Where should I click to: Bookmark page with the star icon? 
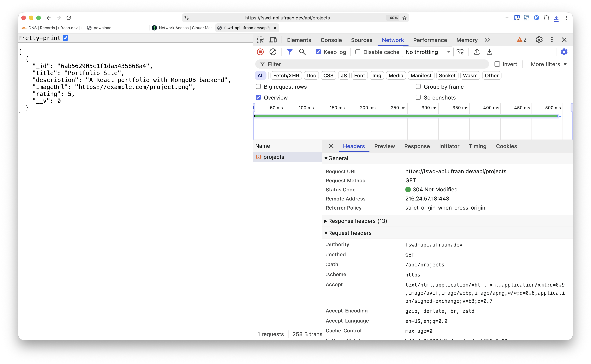click(x=404, y=18)
